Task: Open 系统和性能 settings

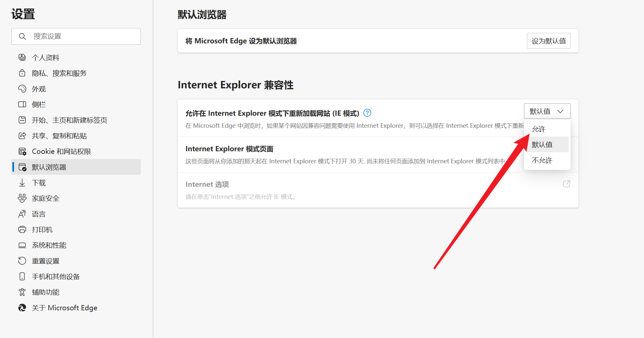Action: coord(48,245)
